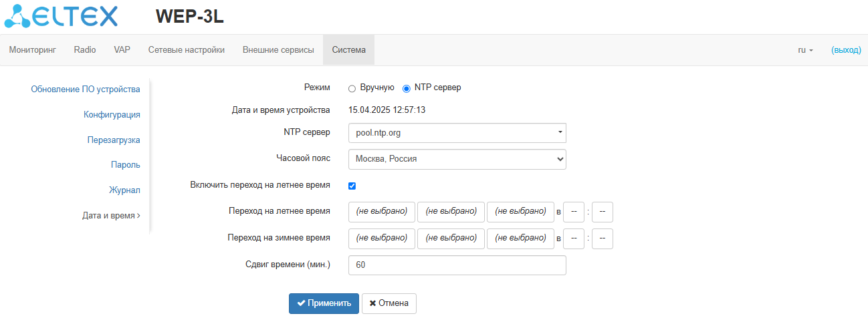Go to the VAP tab
The width and height of the screenshot is (868, 326).
[x=122, y=50]
